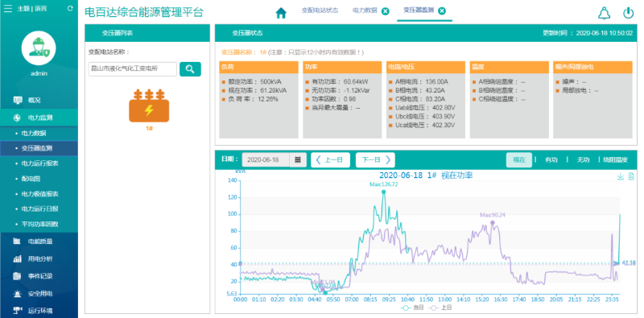The width and height of the screenshot is (644, 318).
Task: Click the magnifier search button
Action: (190, 69)
